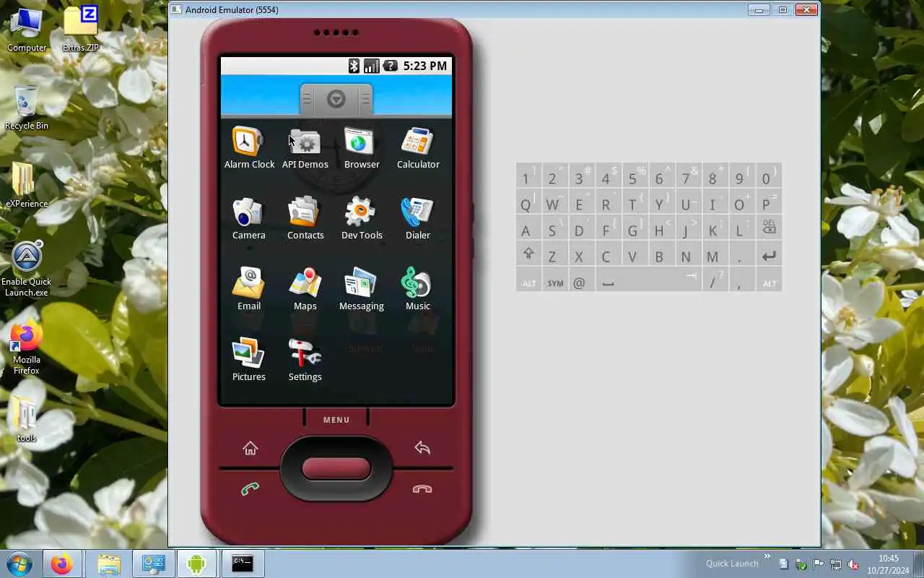The image size is (924, 578).
Task: Click the center trackball button
Action: (336, 468)
